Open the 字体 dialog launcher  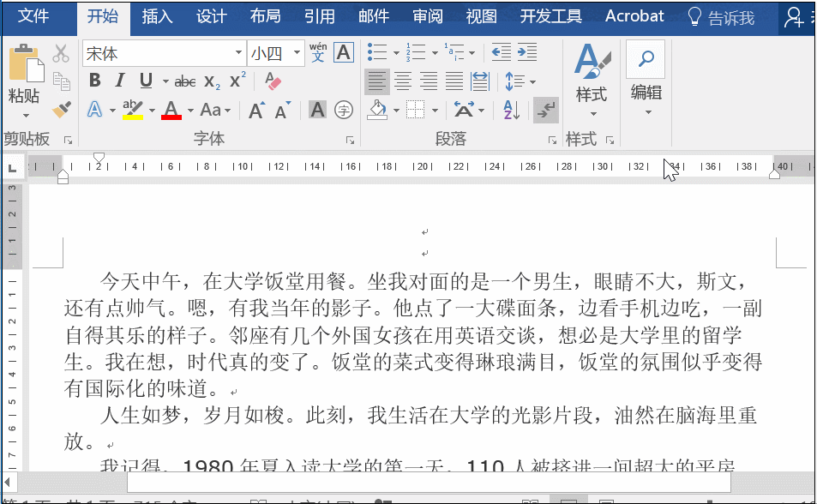(350, 140)
